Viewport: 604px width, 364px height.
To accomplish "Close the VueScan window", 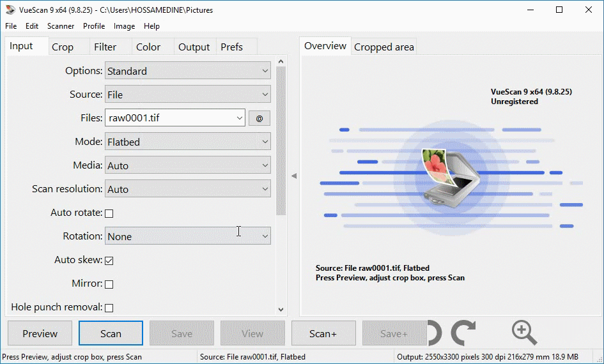I will point(589,10).
